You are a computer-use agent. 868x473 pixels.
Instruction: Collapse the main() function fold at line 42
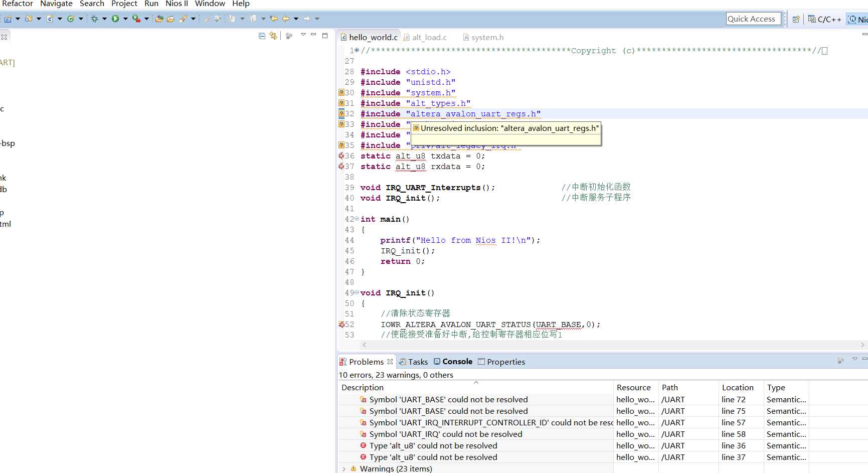[x=357, y=219]
